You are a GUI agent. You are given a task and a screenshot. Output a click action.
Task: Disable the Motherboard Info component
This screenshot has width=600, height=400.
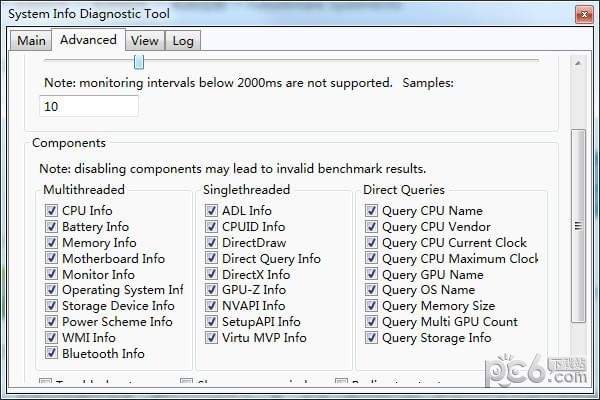pos(52,259)
